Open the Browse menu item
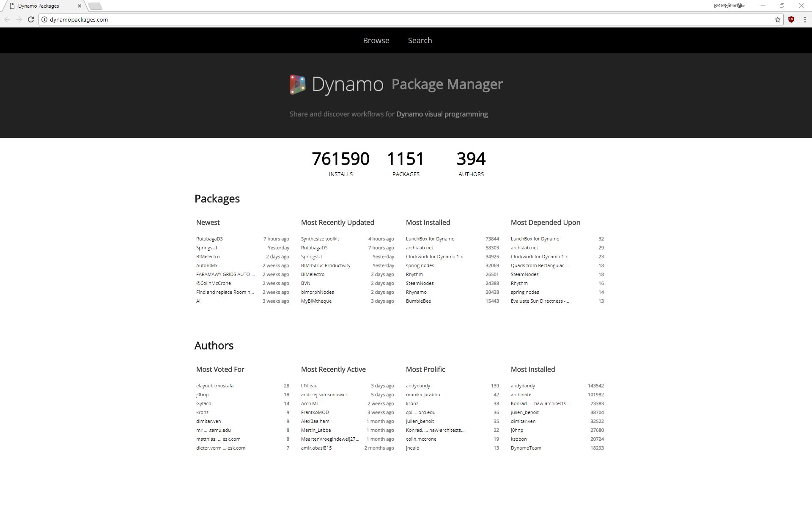812x508 pixels. [x=376, y=40]
